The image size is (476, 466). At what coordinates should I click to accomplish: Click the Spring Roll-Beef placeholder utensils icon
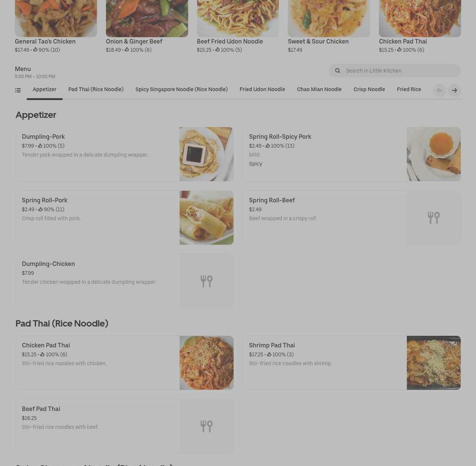click(434, 218)
